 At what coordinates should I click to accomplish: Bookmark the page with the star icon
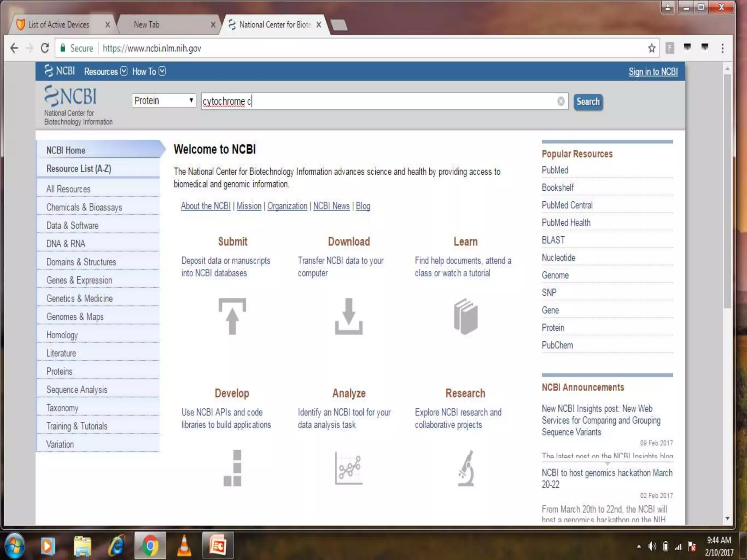click(651, 48)
